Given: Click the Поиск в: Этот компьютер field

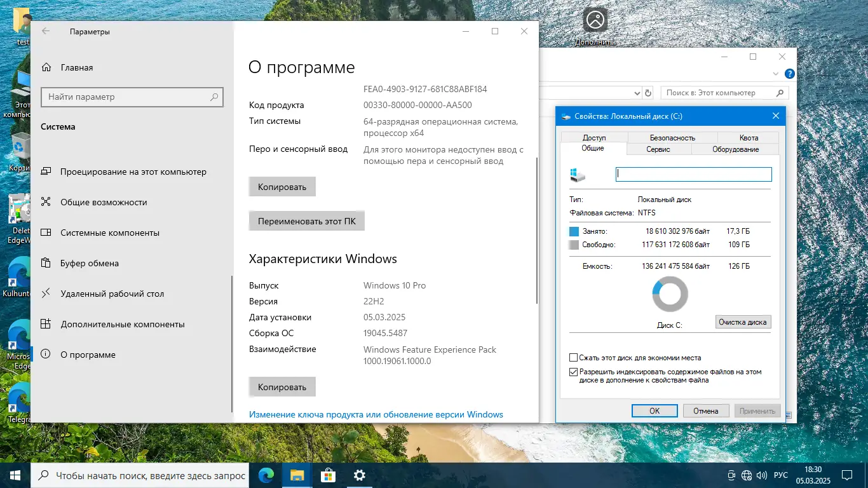Looking at the screenshot, I should pyautogui.click(x=724, y=93).
